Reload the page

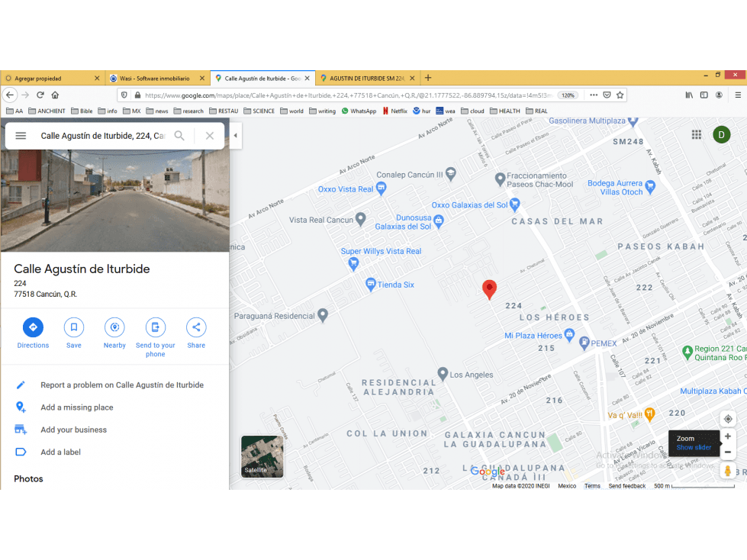(40, 95)
